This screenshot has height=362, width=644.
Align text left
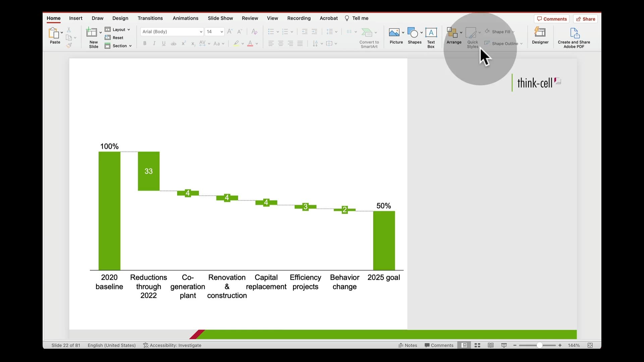pos(271,43)
